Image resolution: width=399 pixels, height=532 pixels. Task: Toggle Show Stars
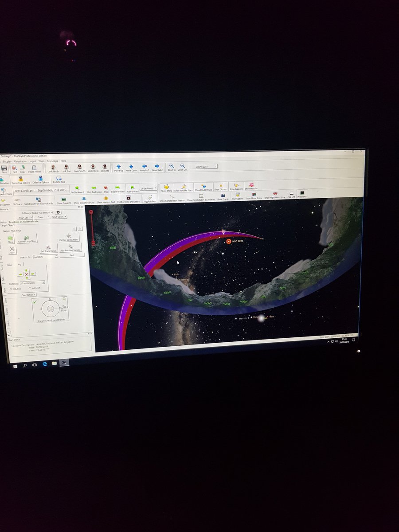(x=167, y=188)
